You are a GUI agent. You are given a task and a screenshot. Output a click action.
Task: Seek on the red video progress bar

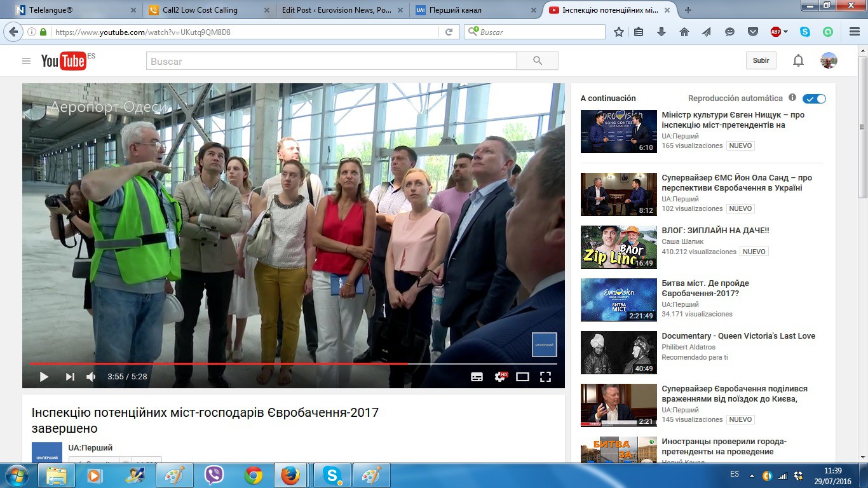[x=293, y=363]
